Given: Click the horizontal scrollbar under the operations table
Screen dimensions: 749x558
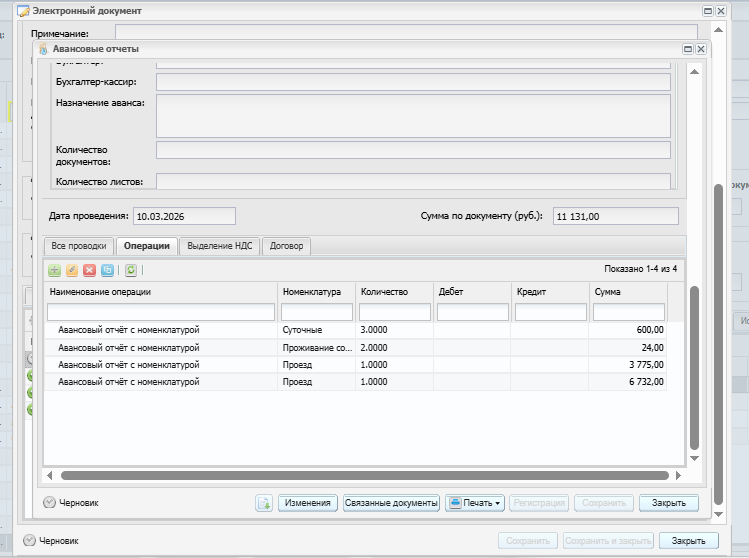Looking at the screenshot, I should pyautogui.click(x=365, y=476).
